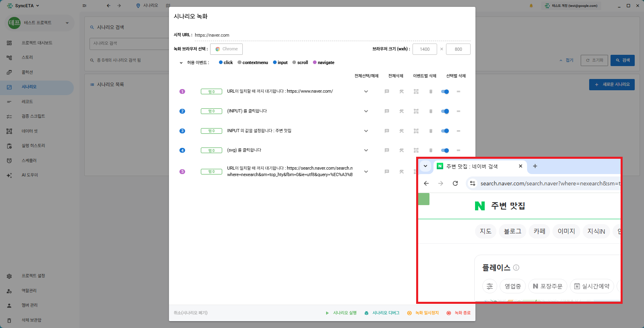Screen dimensions: 644x328
Task: Click the browser height field showing 800
Action: click(459, 49)
